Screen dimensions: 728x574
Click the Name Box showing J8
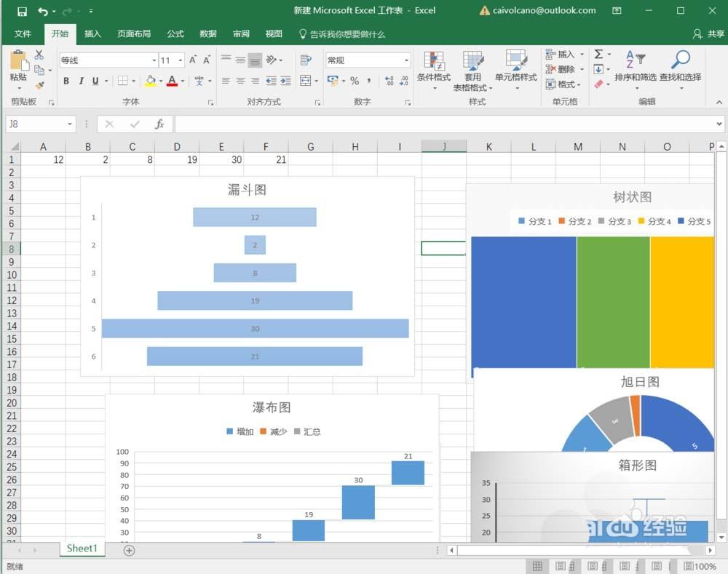tap(36, 124)
